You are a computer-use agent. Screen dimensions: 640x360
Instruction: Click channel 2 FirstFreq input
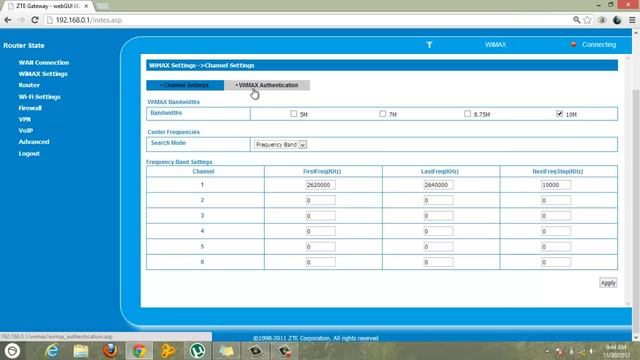click(320, 200)
